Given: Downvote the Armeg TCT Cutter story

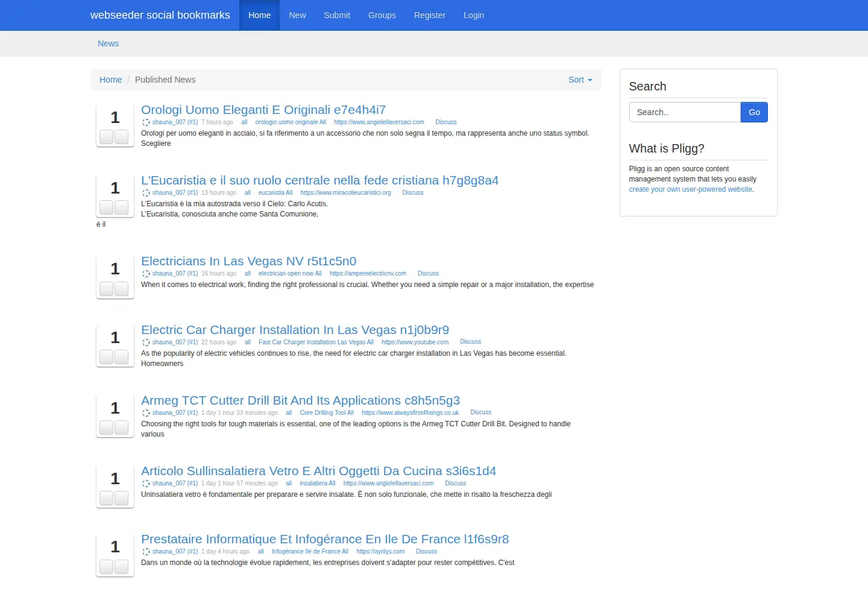Looking at the screenshot, I should [x=122, y=428].
